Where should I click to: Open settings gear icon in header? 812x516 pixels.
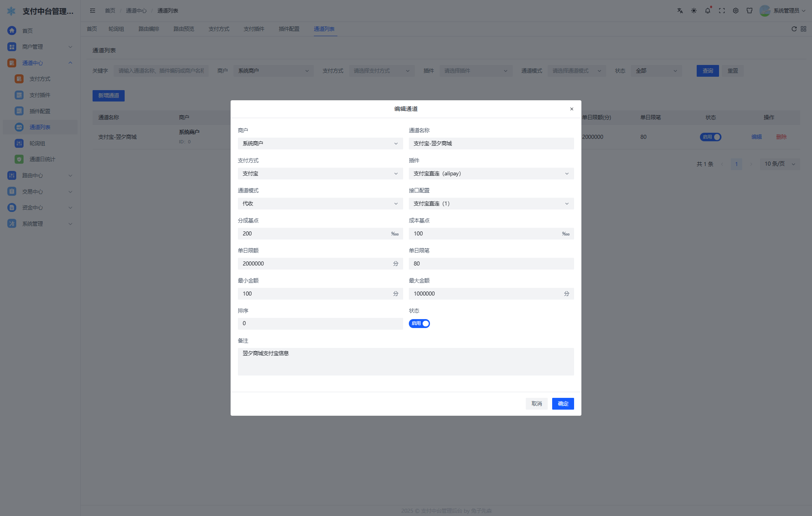click(736, 11)
